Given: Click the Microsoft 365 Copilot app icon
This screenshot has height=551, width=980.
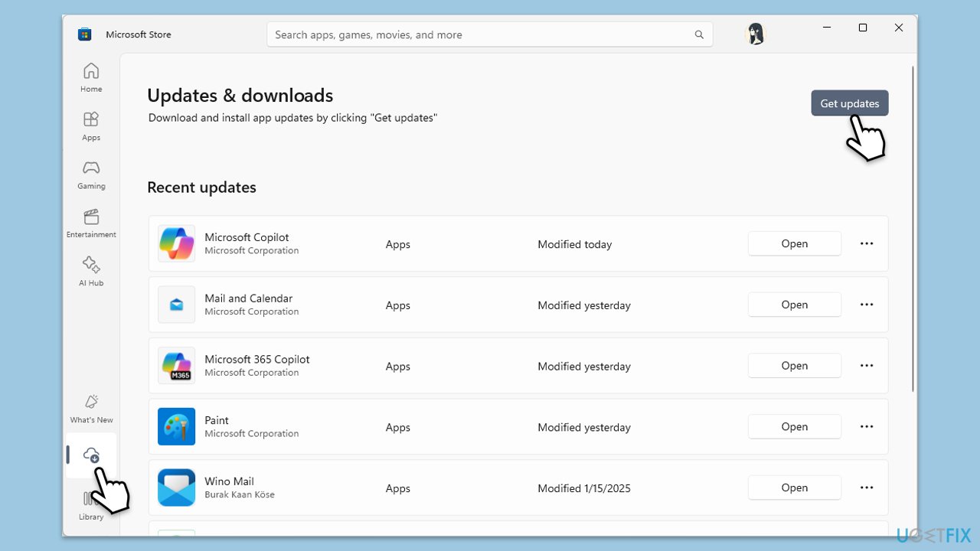Looking at the screenshot, I should click(176, 366).
